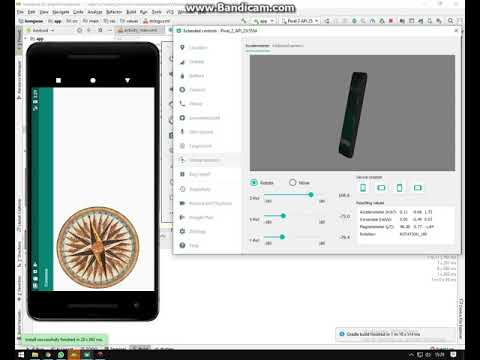The image size is (480, 360).
Task: Open the Resource Manager side tab
Action: pyautogui.click(x=19, y=80)
